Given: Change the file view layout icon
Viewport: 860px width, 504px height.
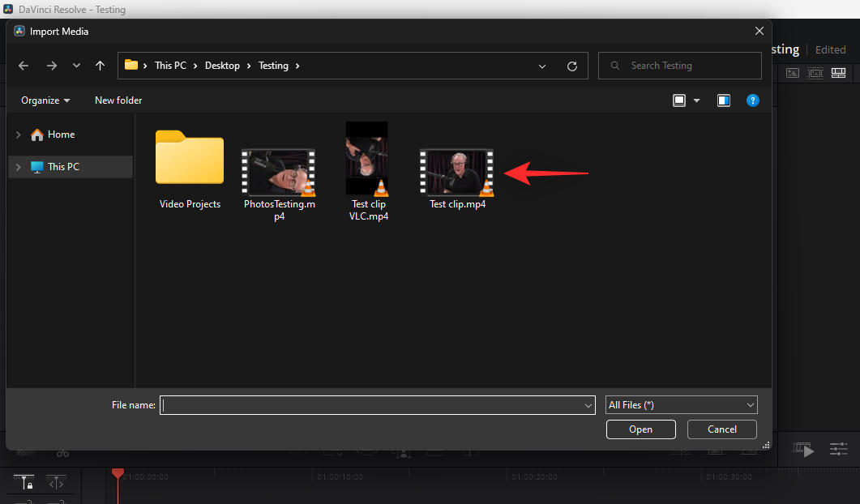Looking at the screenshot, I should click(679, 100).
